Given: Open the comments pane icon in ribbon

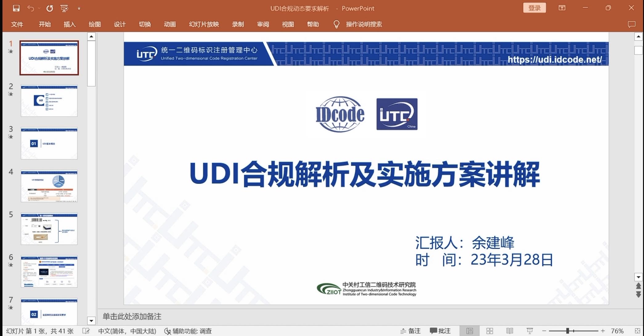Looking at the screenshot, I should [x=632, y=24].
